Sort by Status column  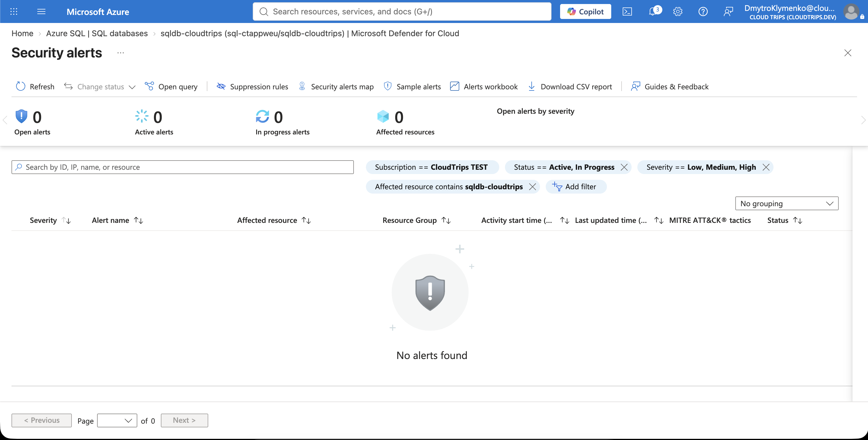(x=785, y=220)
